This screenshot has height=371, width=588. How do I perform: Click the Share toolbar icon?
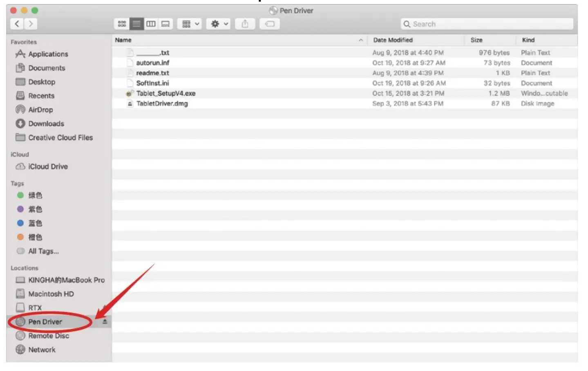pos(245,24)
